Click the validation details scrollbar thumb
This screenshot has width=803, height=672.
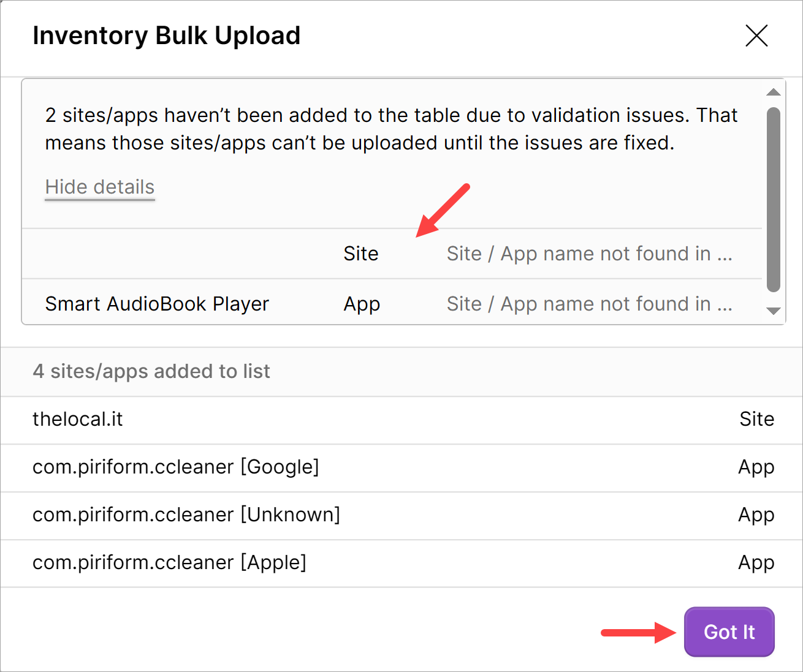click(x=774, y=199)
